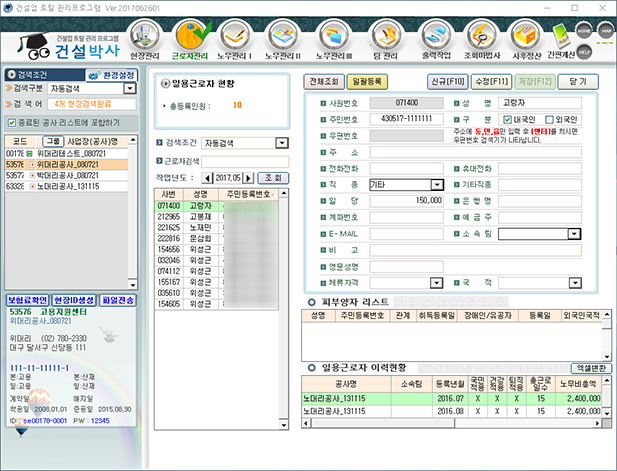
Task: Open the 출력작업 toolbar icon
Action: (436, 40)
